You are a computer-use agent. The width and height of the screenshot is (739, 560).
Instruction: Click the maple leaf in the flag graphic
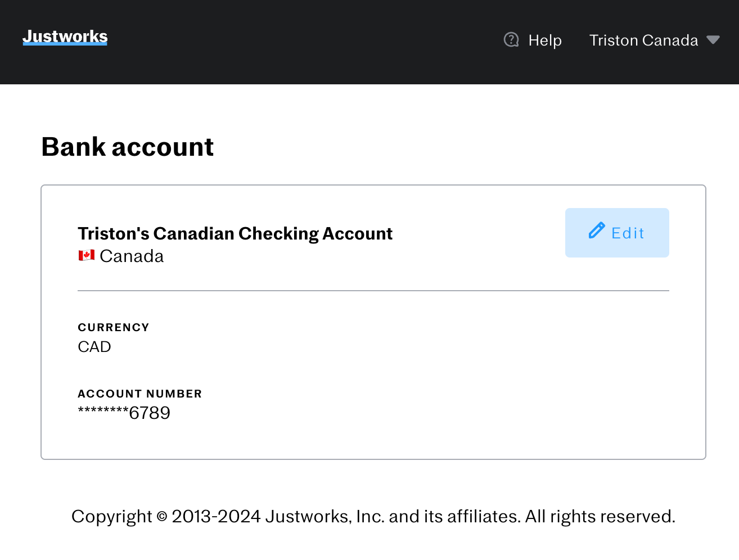85,254
